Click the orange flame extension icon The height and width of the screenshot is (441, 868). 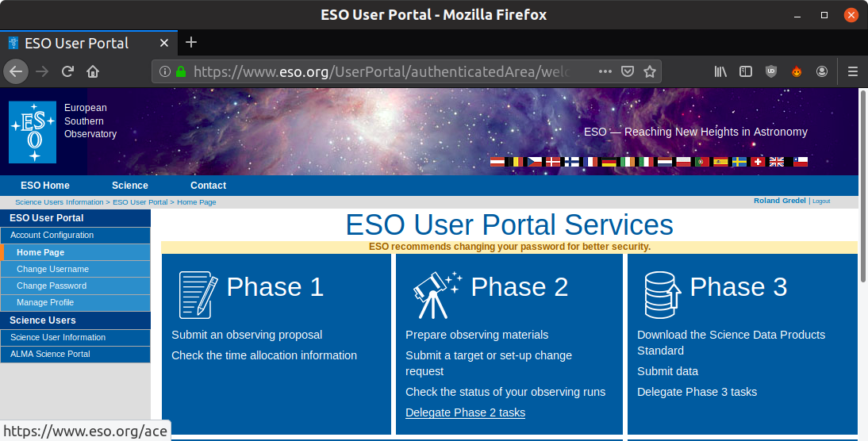point(797,71)
